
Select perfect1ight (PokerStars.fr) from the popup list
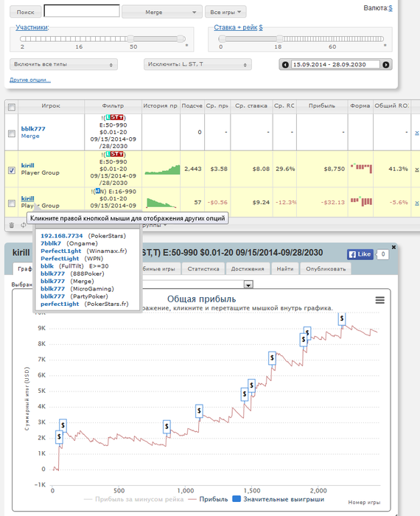point(85,304)
